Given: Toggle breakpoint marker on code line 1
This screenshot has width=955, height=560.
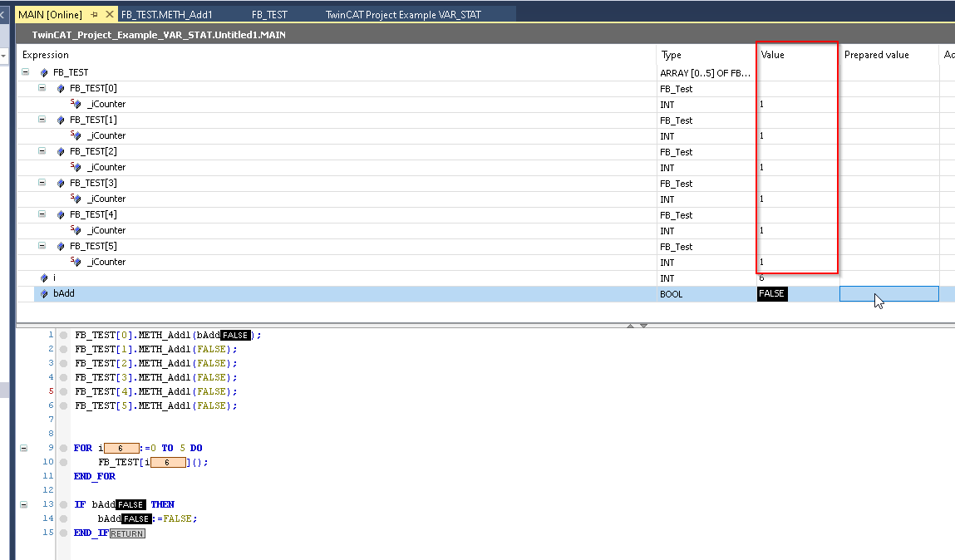Looking at the screenshot, I should pyautogui.click(x=63, y=335).
